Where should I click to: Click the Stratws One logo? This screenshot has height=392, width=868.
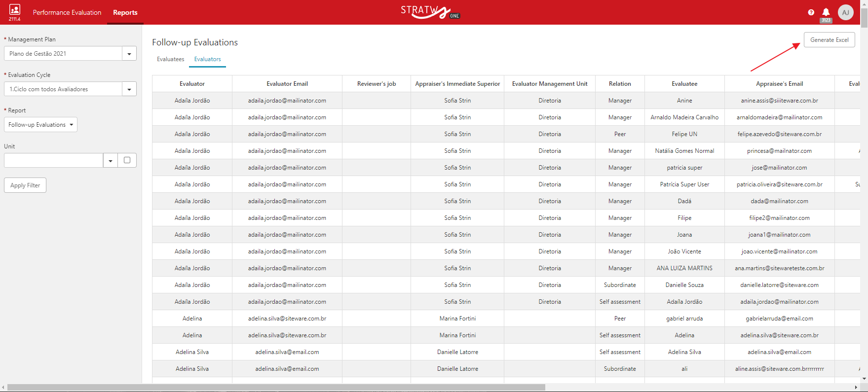point(430,12)
